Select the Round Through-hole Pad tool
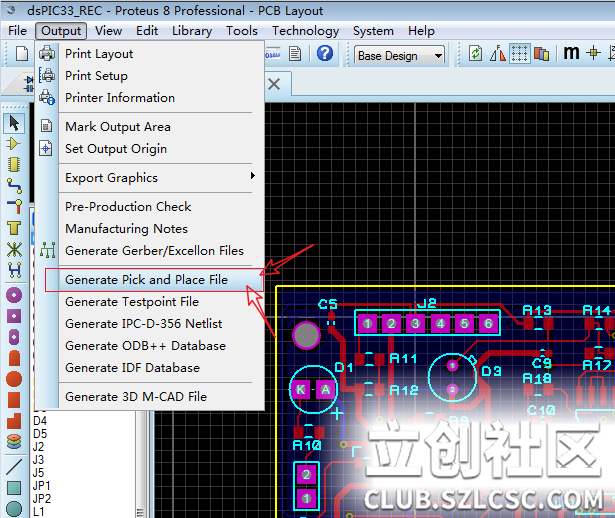This screenshot has height=518, width=615. (x=14, y=295)
